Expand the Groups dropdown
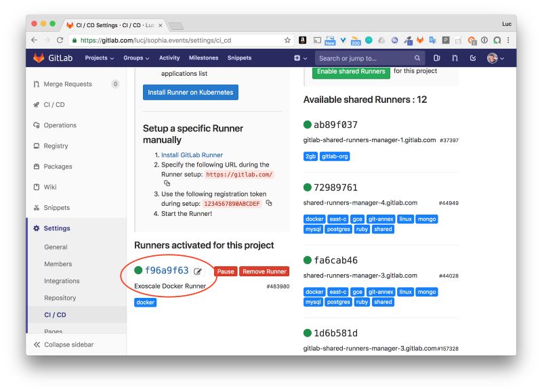 [136, 58]
